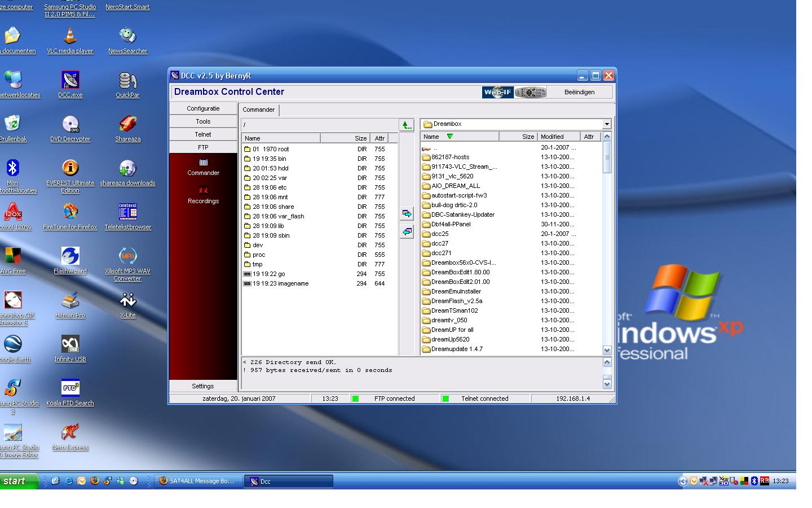Launch Teletekstbrowser desktop icon

click(127, 217)
